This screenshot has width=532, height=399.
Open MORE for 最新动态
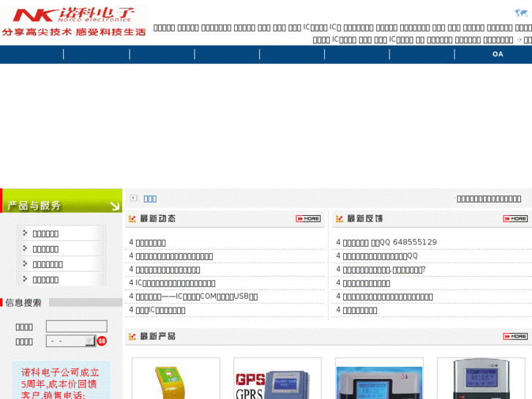point(308,219)
